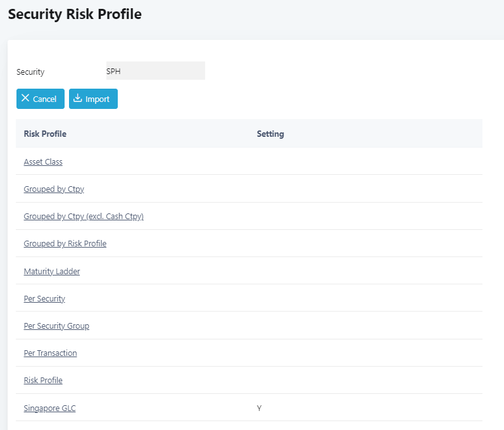The width and height of the screenshot is (504, 430).
Task: Open the Grouped by Risk Profile link
Action: 65,244
